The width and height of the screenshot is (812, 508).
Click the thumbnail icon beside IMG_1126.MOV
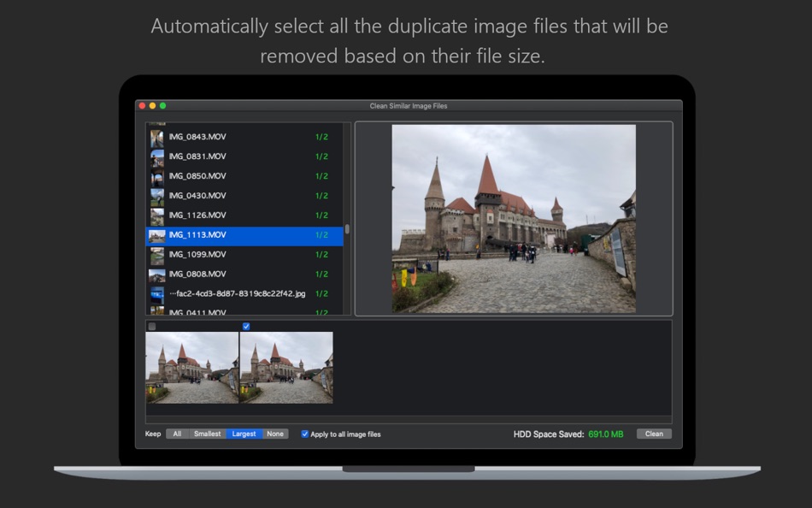157,216
